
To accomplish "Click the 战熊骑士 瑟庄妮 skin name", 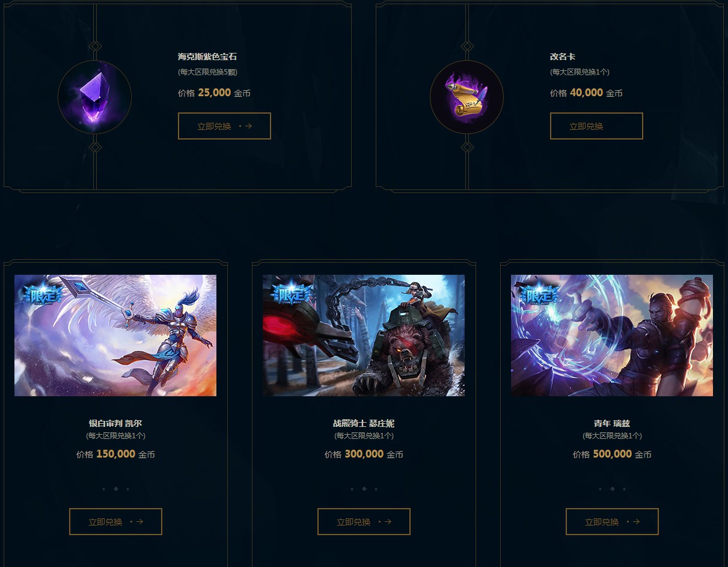I will point(364,423).
